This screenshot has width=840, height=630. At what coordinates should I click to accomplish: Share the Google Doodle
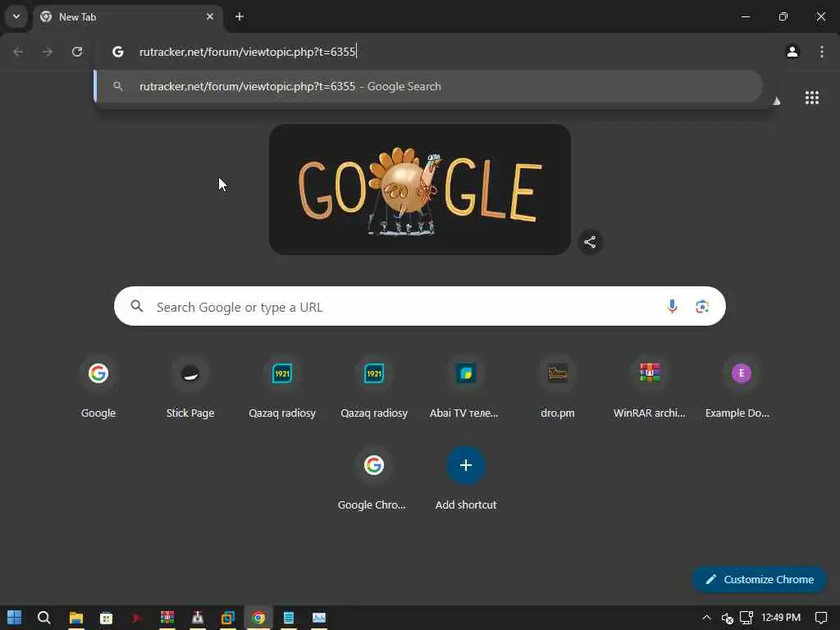pyautogui.click(x=590, y=242)
